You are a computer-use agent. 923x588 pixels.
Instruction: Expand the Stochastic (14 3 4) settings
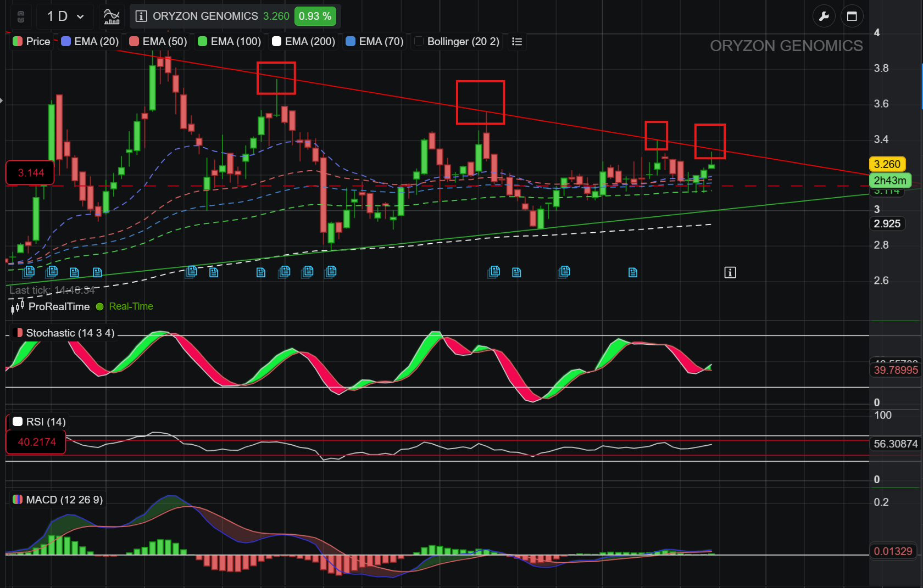pyautogui.click(x=64, y=333)
